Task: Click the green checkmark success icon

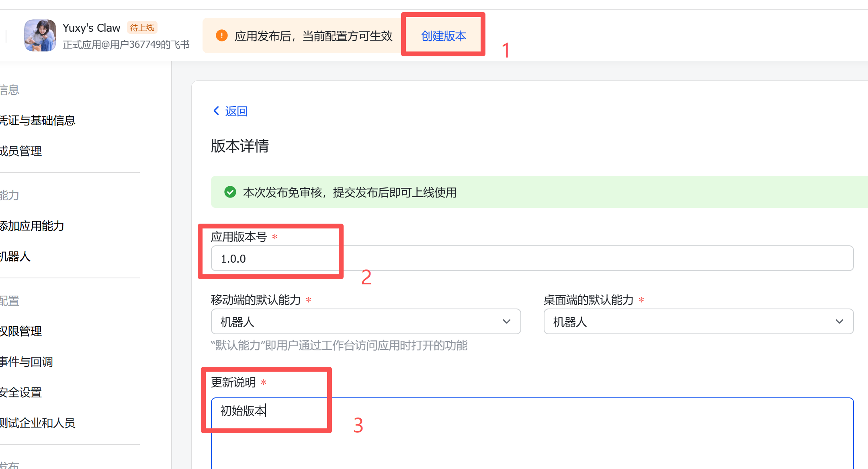Action: (x=230, y=192)
